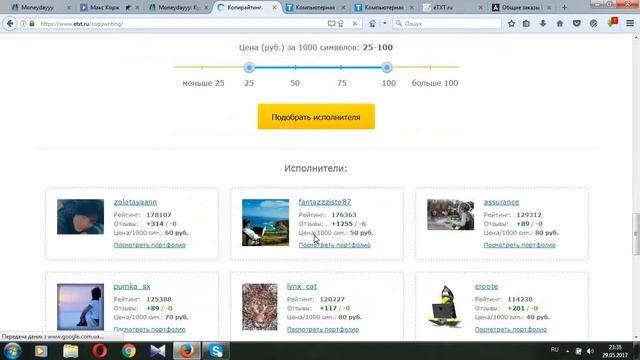Open croote profile link
Screen dimensions: 640x360
click(486, 287)
